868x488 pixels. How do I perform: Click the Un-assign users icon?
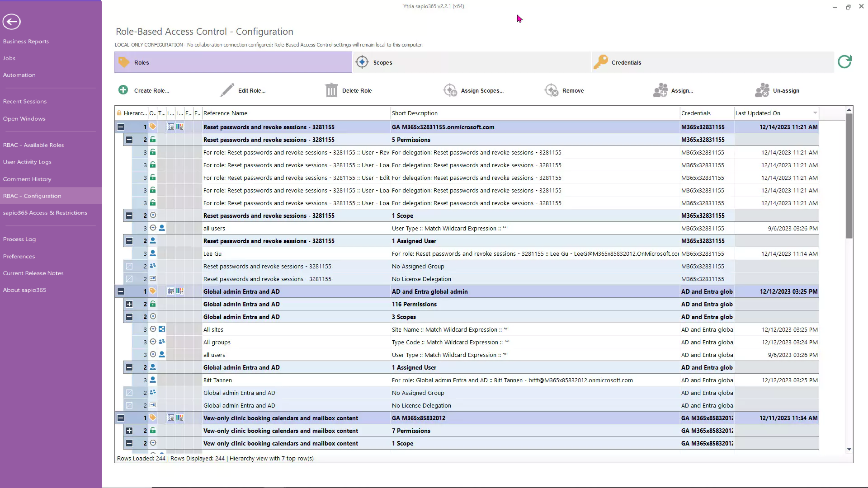762,90
